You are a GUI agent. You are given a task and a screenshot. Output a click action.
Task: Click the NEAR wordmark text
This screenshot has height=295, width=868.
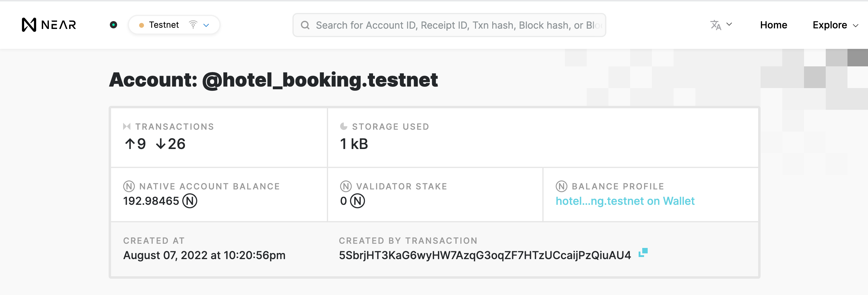click(59, 25)
